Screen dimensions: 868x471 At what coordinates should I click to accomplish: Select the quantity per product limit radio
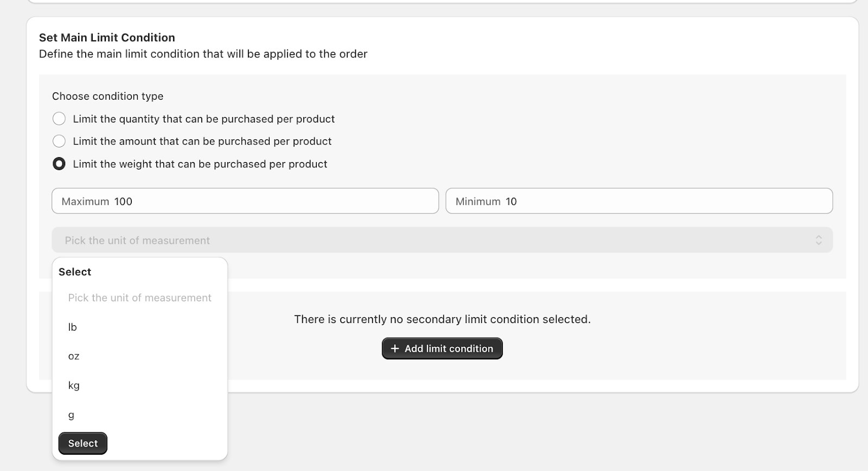coord(59,119)
